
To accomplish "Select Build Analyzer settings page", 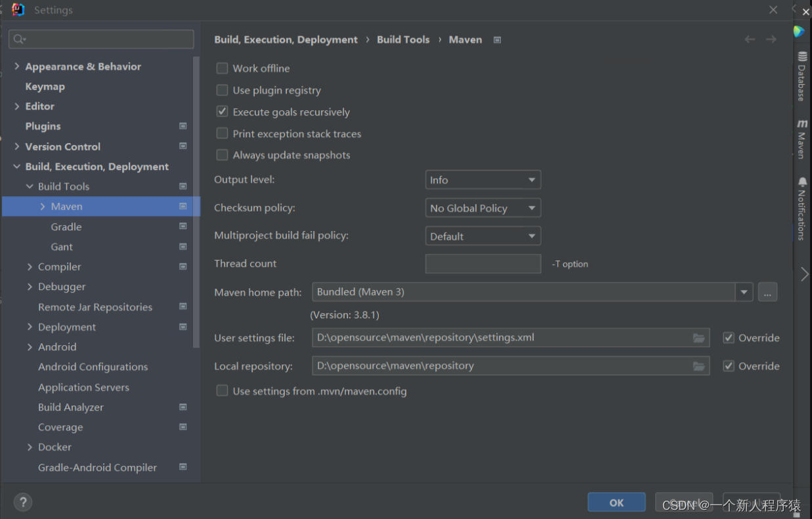I will 71,407.
